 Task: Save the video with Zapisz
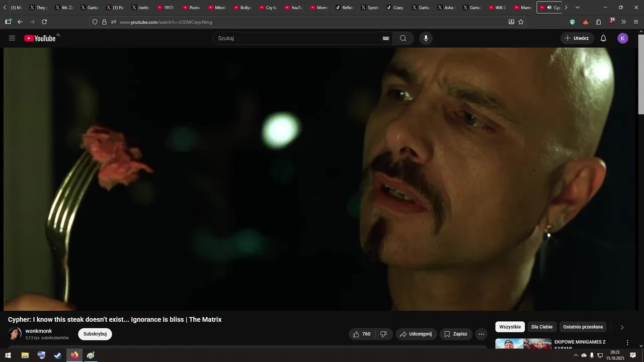coord(456,334)
